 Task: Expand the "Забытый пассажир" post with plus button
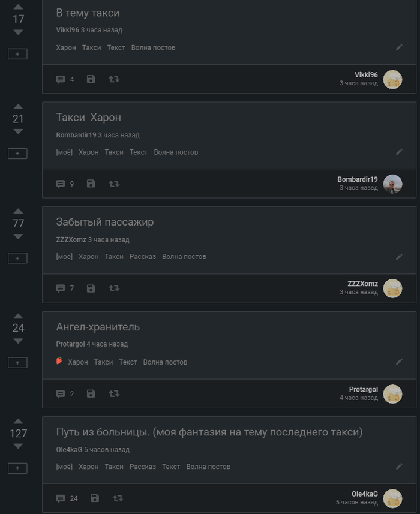(x=17, y=258)
